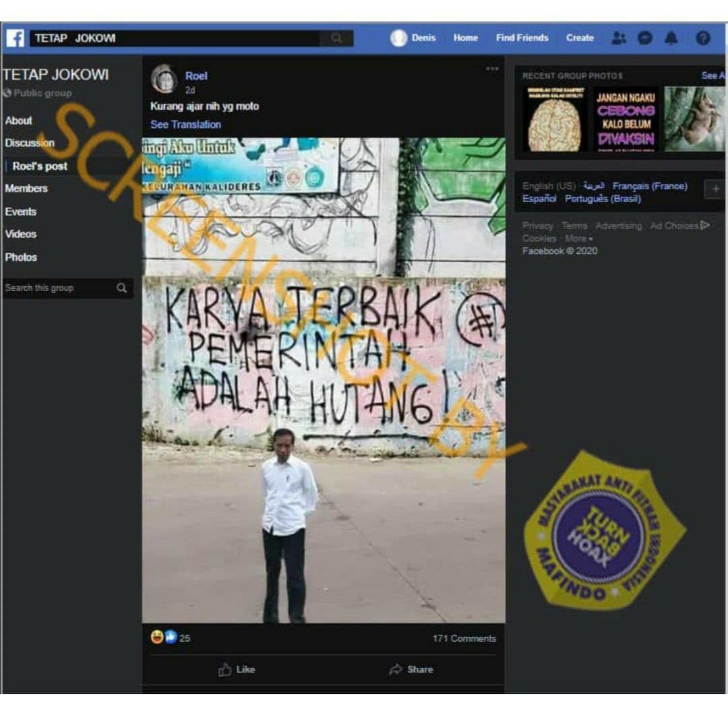This screenshot has height=717, width=728.
Task: Open the 171 Comments link
Action: click(x=464, y=638)
